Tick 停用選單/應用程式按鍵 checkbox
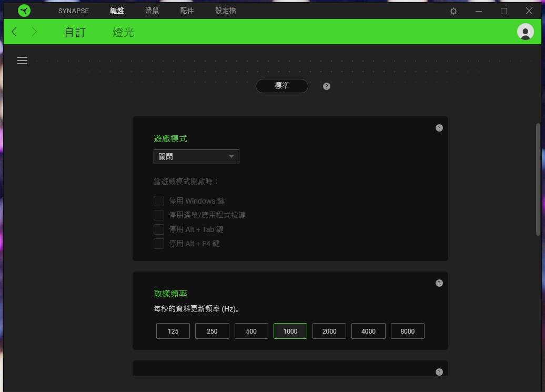 point(159,215)
